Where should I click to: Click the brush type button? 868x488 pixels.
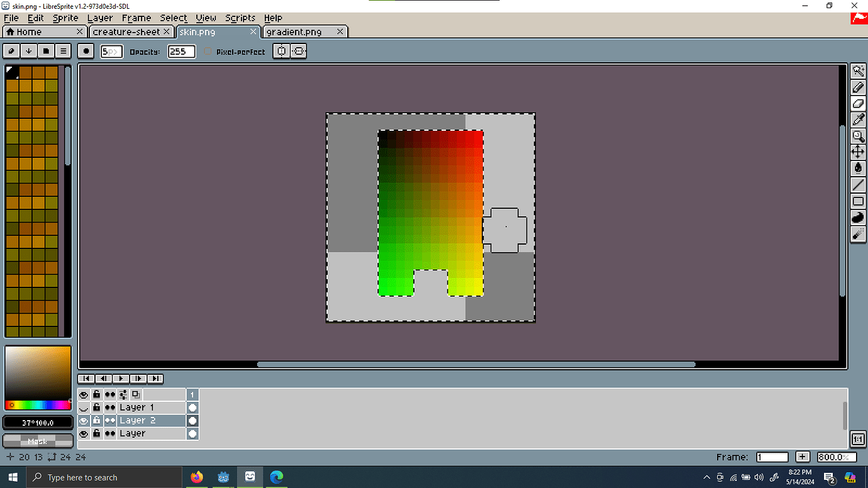pos(87,51)
